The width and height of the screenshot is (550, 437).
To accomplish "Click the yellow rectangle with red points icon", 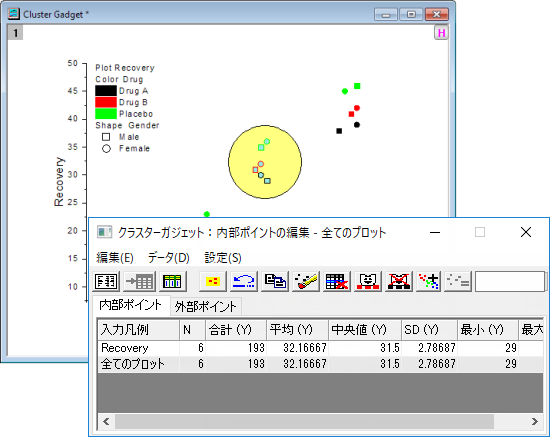I will tap(213, 281).
